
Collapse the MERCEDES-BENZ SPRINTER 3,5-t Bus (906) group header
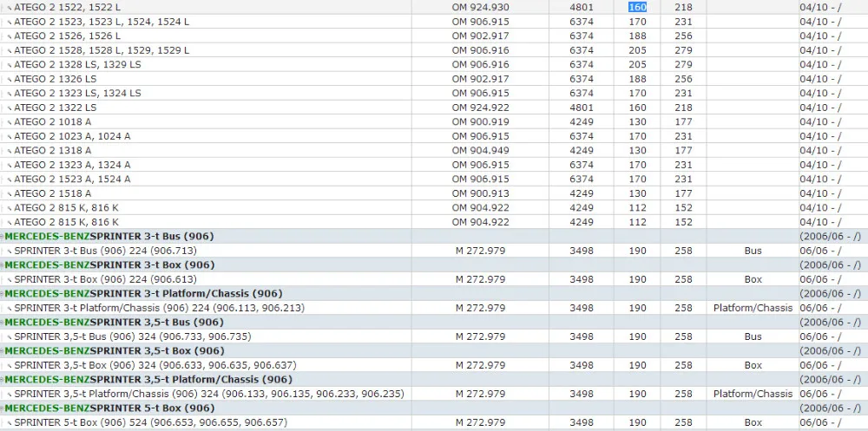tap(3, 323)
